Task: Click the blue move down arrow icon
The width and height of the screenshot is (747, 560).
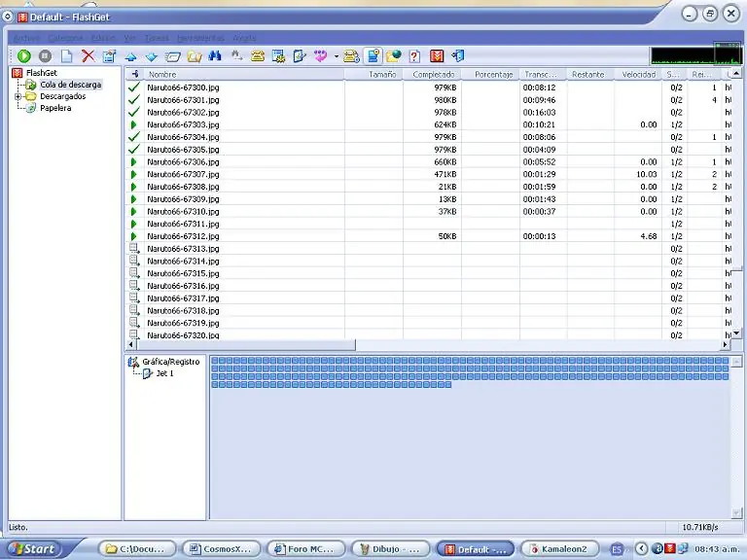Action: 152,57
